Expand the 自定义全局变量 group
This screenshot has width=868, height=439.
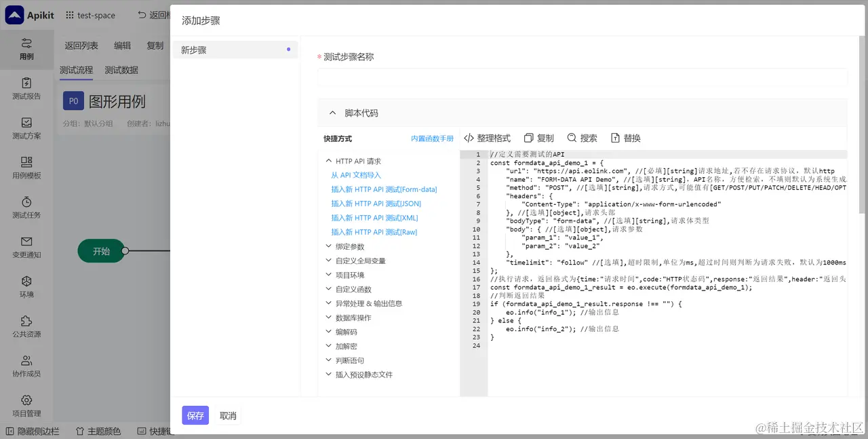click(x=329, y=261)
